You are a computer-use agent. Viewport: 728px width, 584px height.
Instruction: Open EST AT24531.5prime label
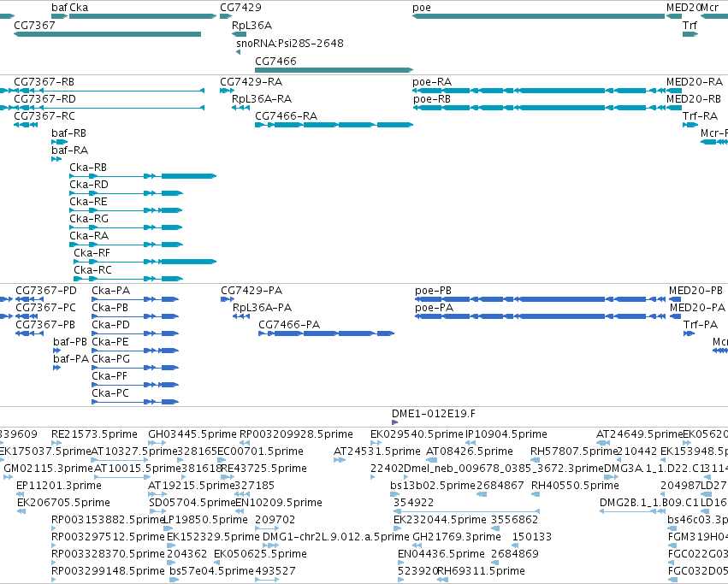point(377,451)
